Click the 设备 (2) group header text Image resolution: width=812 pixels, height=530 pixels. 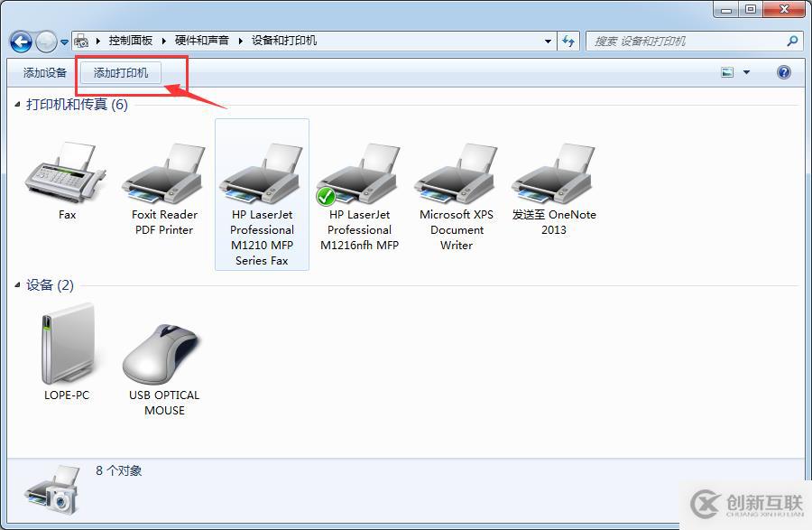pos(50,284)
